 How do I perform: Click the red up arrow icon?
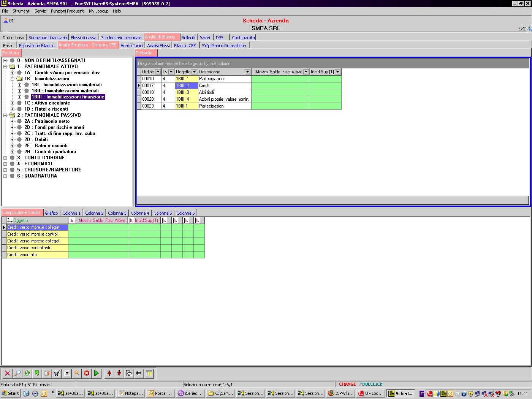coord(109,373)
